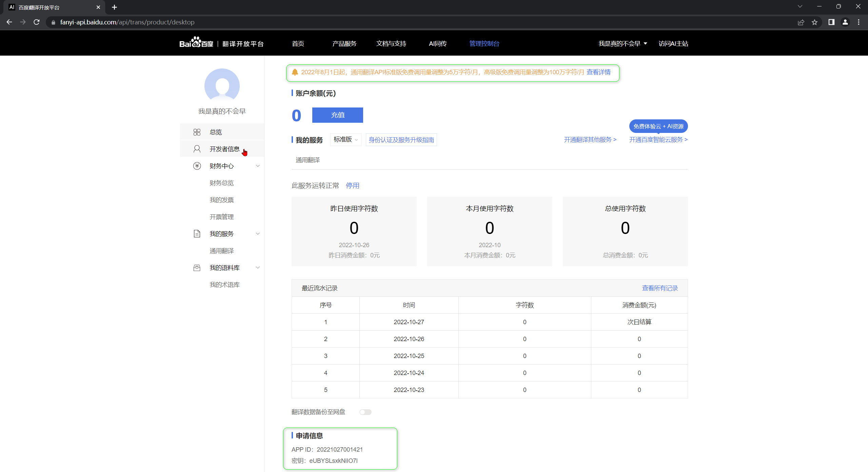Open 查看所有记录 link
This screenshot has height=472, width=868.
tap(660, 288)
